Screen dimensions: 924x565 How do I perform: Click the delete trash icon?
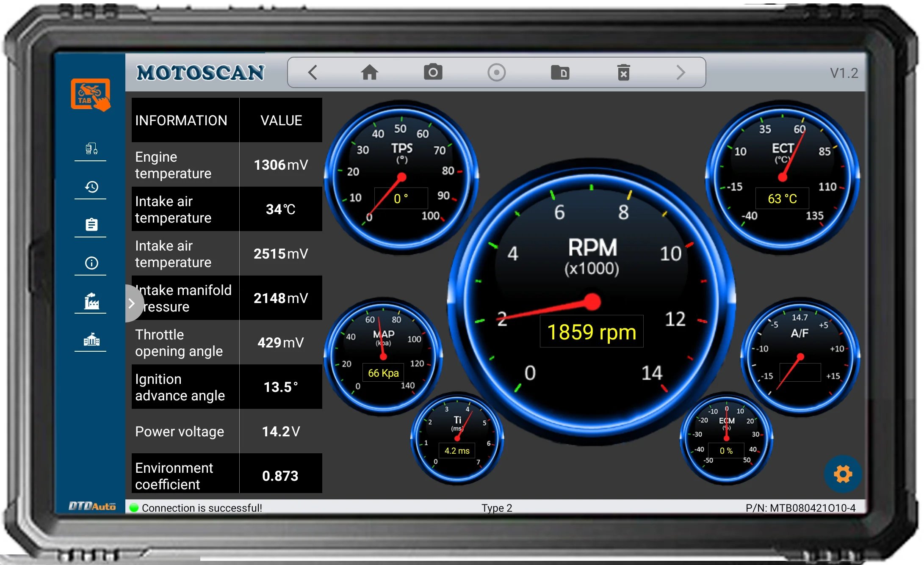[623, 72]
